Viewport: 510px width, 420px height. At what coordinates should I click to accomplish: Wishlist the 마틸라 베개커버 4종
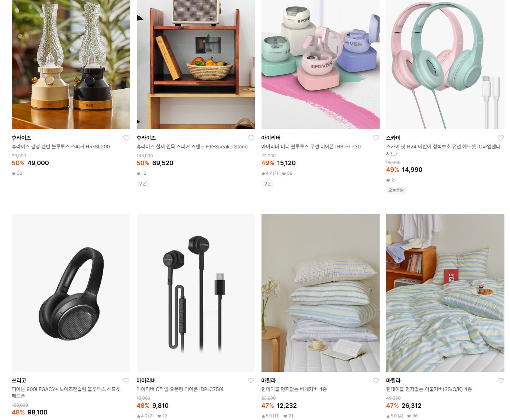click(376, 381)
